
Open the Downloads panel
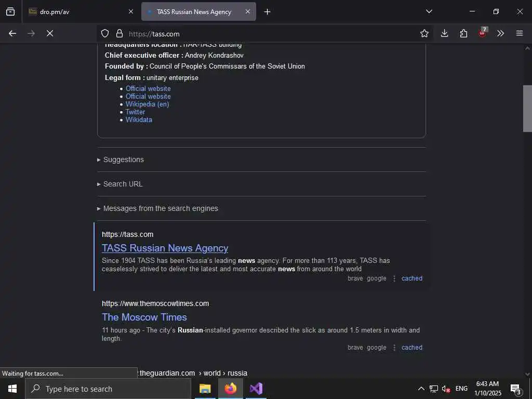point(445,33)
